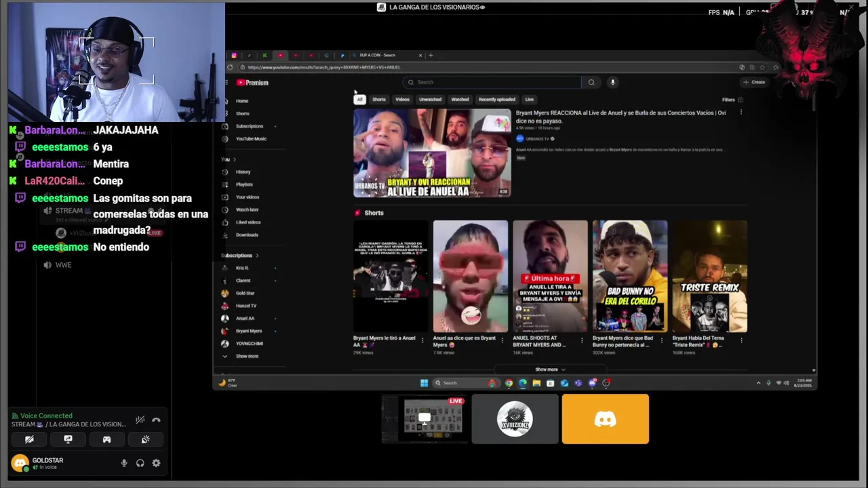Expand Show more under subscriptions list
Viewport: 868px width, 488px height.
coord(241,356)
